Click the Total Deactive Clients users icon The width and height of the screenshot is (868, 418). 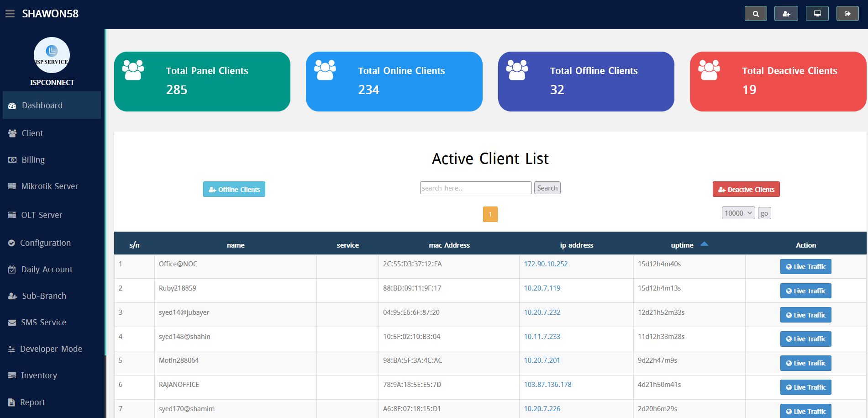click(x=709, y=70)
